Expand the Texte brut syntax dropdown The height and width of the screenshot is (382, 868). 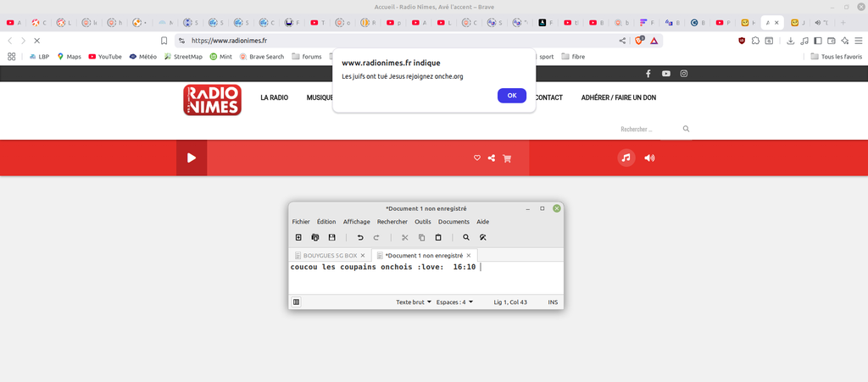[x=414, y=302]
